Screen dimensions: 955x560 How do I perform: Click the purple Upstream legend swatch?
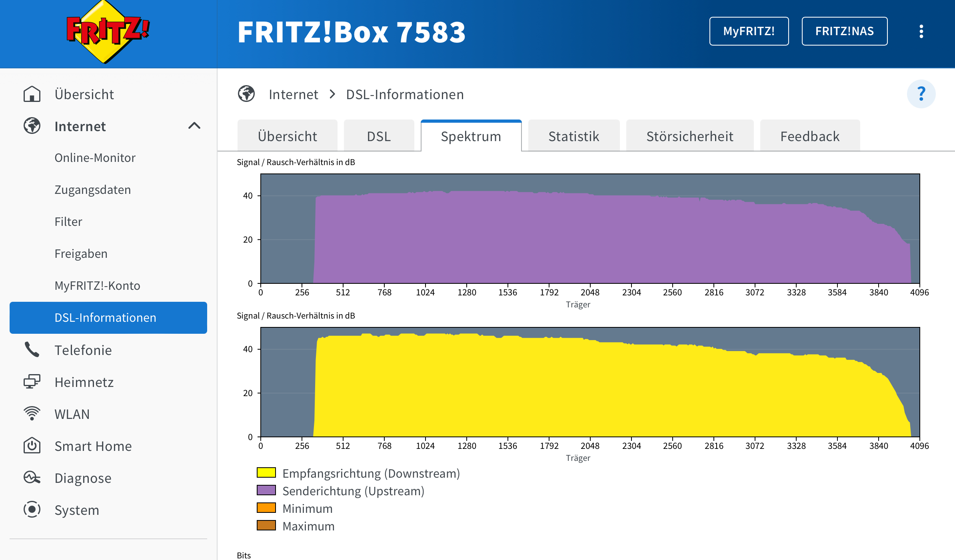pos(266,490)
